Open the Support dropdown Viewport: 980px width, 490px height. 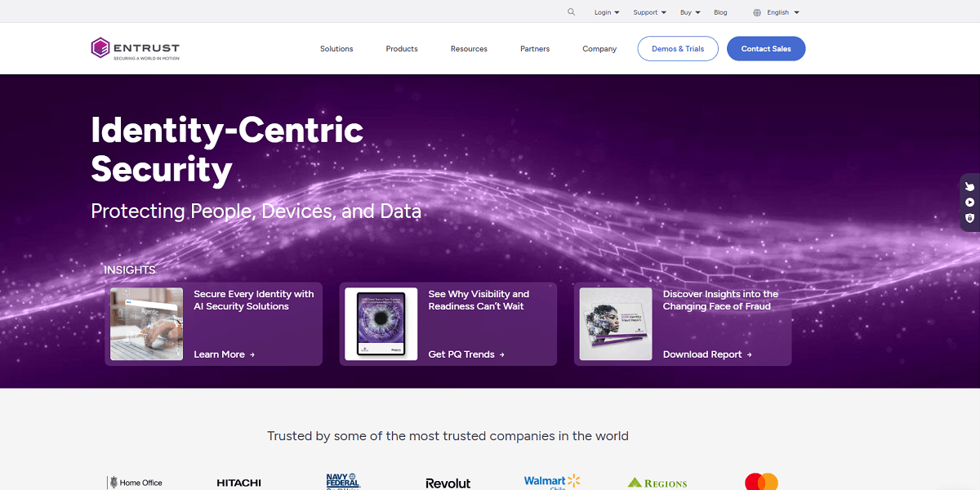click(650, 12)
